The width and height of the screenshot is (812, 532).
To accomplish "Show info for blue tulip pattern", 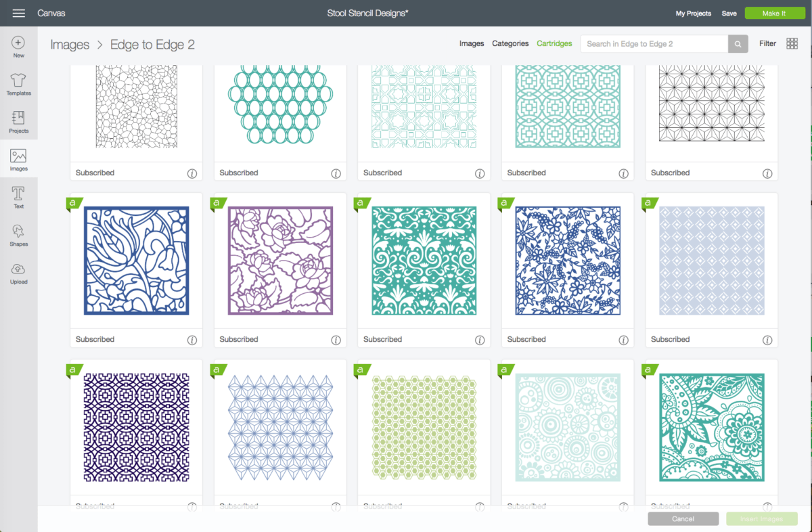I will pos(192,340).
